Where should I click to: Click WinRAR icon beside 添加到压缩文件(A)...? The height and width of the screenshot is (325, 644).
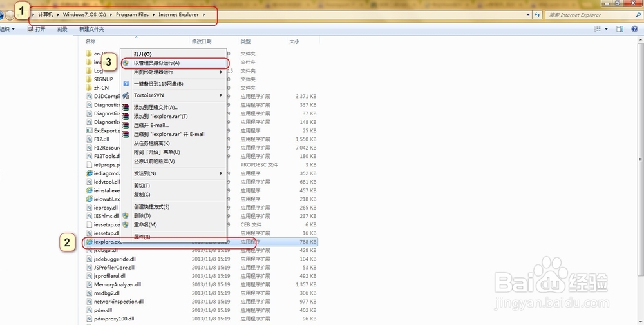[126, 108]
